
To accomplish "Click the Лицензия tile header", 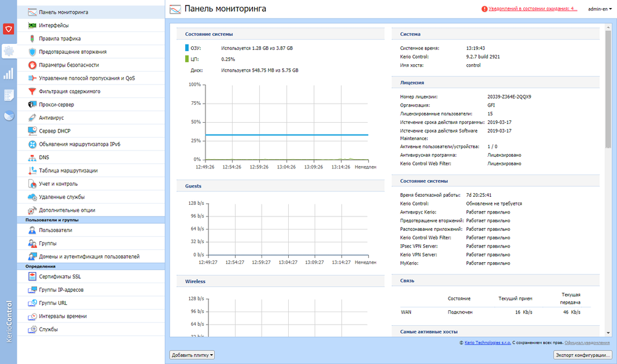I will click(x=495, y=83).
